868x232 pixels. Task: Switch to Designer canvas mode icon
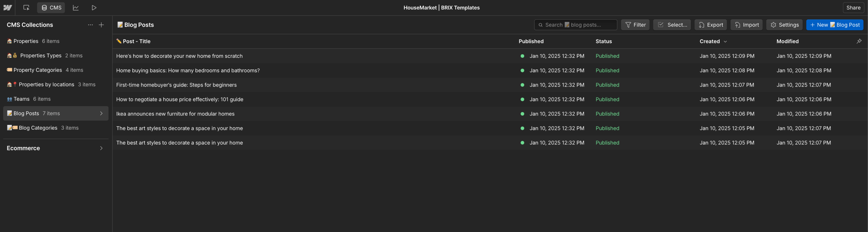click(x=26, y=8)
